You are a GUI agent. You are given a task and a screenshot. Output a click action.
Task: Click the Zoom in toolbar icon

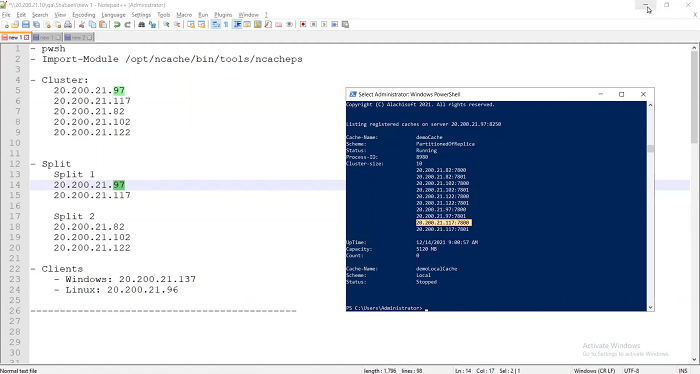[166, 25]
